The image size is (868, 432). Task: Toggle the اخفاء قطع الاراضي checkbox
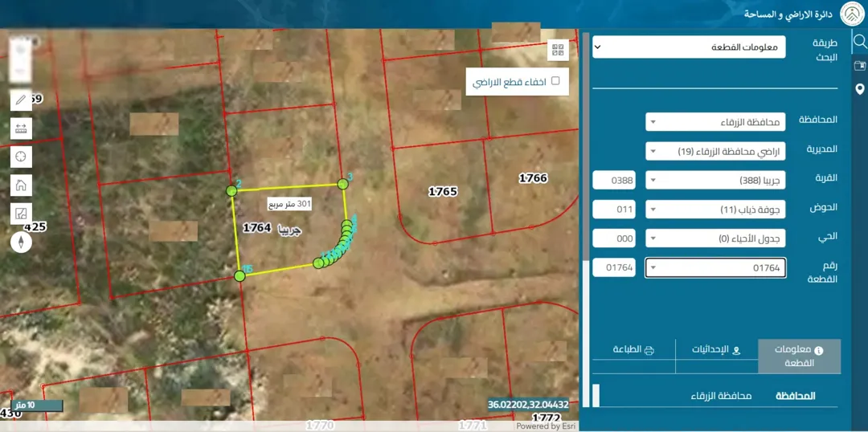pyautogui.click(x=556, y=81)
